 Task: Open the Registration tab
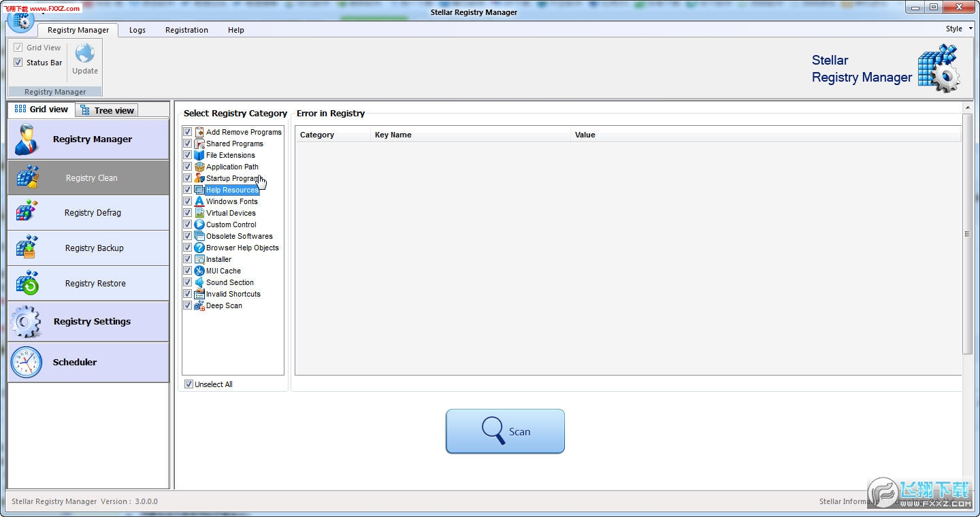[186, 30]
